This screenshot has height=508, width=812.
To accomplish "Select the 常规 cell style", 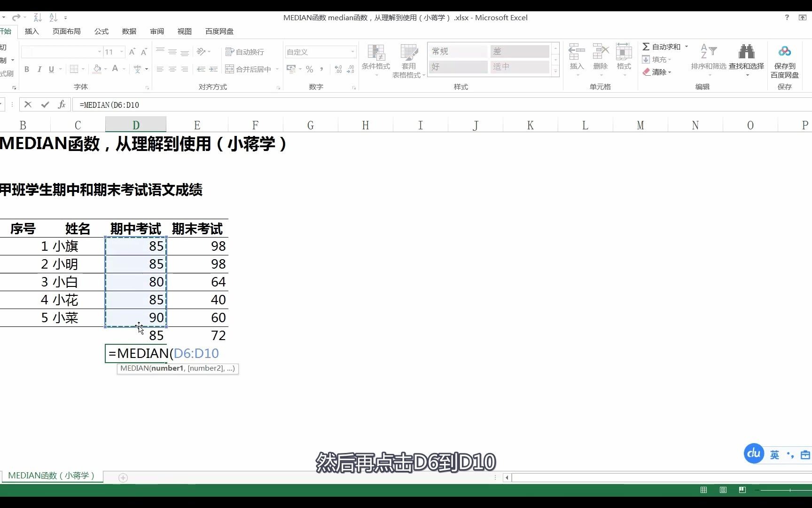I will 458,51.
